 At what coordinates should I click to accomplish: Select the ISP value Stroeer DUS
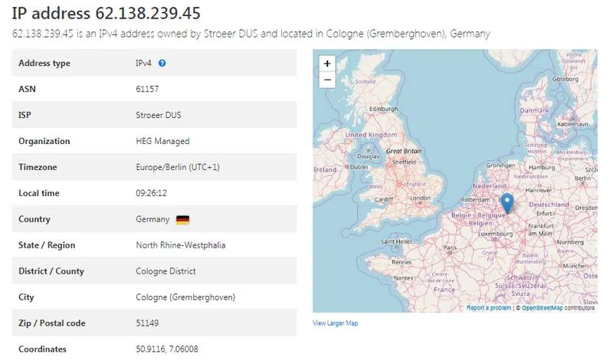tap(158, 115)
